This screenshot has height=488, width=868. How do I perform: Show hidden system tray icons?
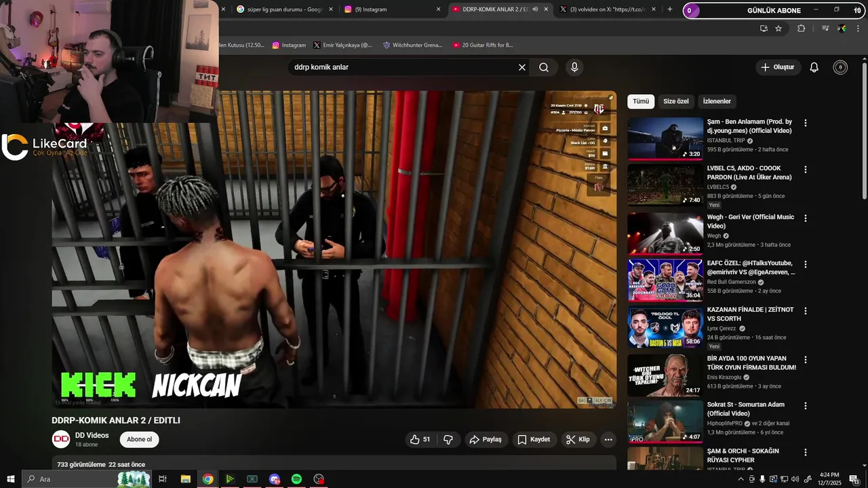(741, 479)
